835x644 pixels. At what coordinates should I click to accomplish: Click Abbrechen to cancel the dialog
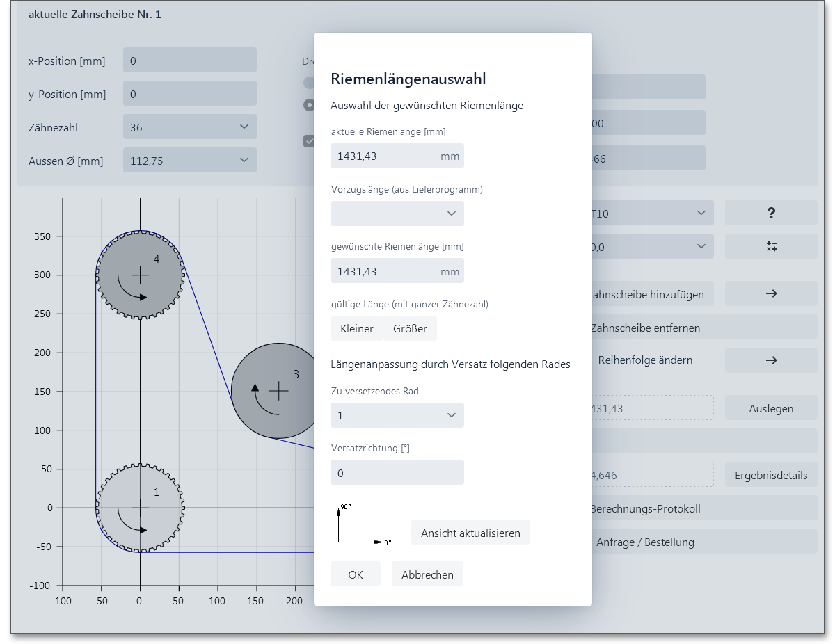coord(427,574)
